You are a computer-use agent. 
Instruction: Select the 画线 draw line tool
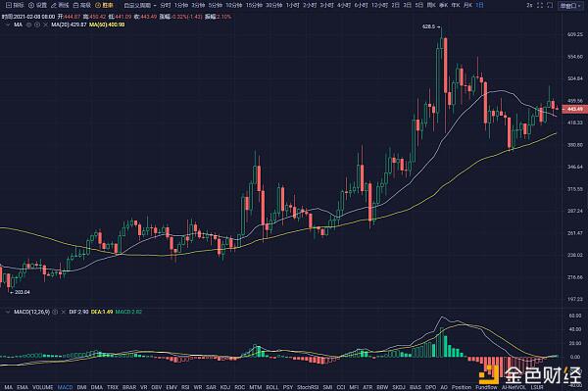point(60,5)
